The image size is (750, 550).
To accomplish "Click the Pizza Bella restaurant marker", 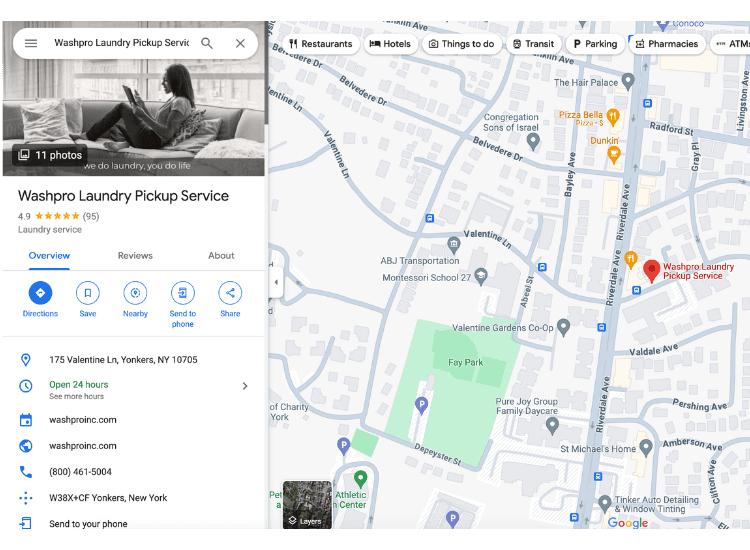I will (x=613, y=116).
